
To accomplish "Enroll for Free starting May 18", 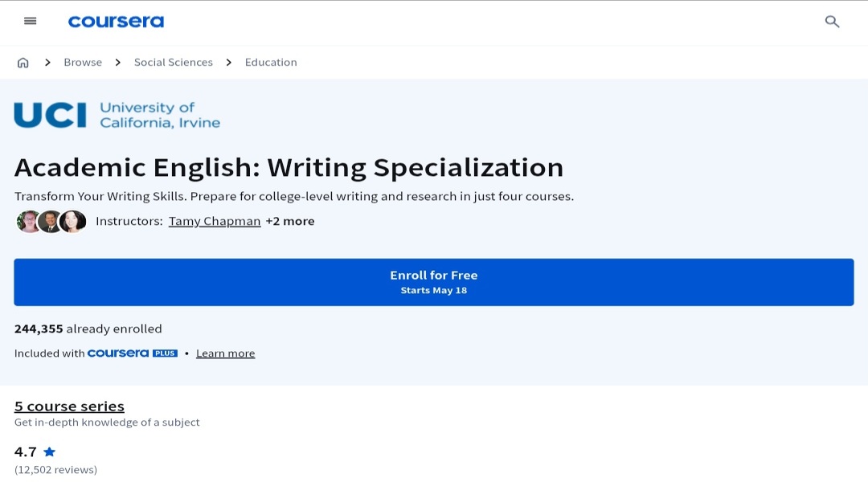I will click(x=433, y=282).
